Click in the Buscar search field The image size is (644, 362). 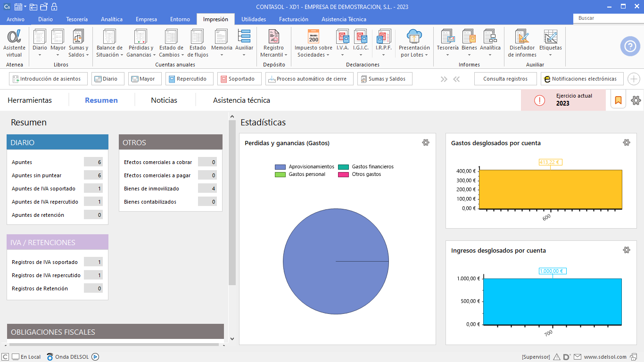tap(607, 18)
